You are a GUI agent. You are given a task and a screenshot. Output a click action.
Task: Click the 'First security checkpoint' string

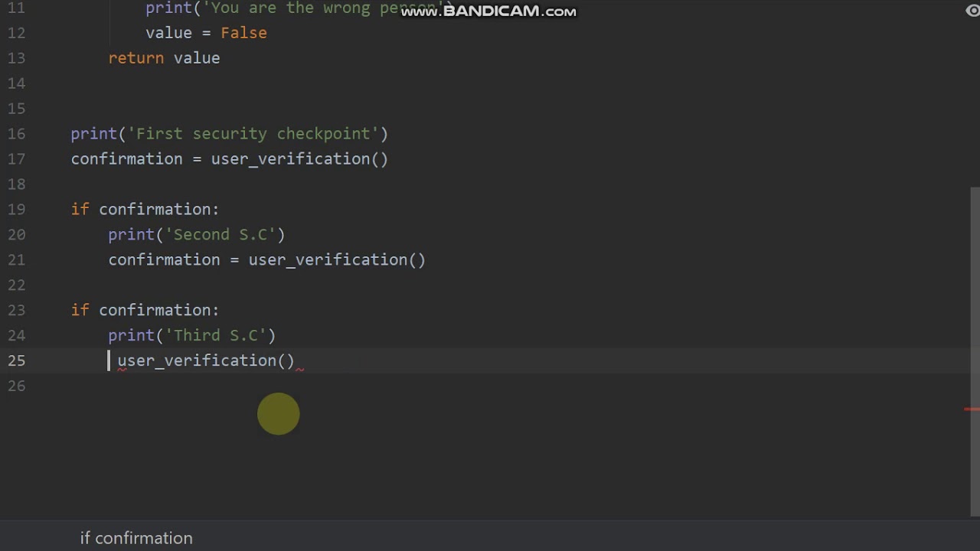coord(253,134)
